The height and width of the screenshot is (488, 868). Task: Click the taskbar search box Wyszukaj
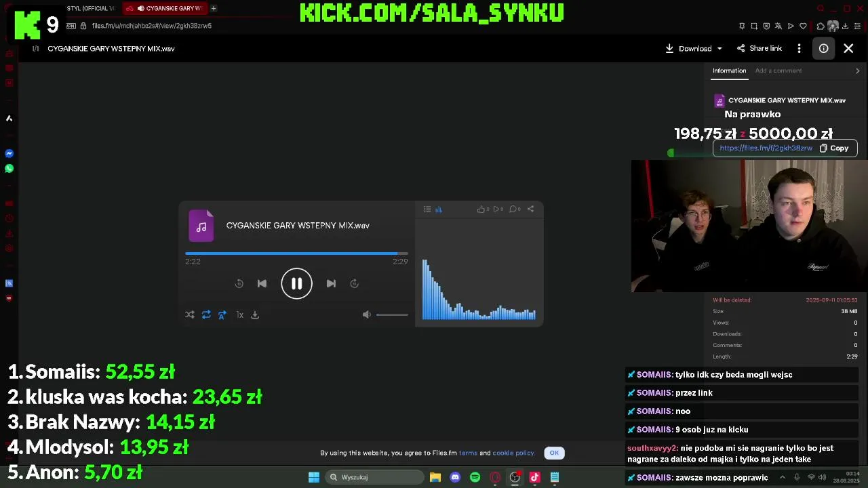click(374, 477)
